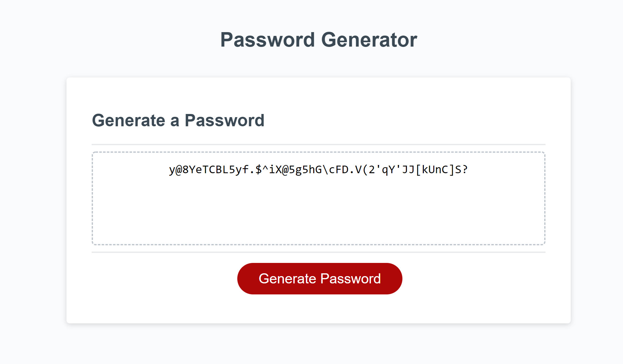Click the Generate Password button label text
Viewport: 623px width, 364px height.
320,278
